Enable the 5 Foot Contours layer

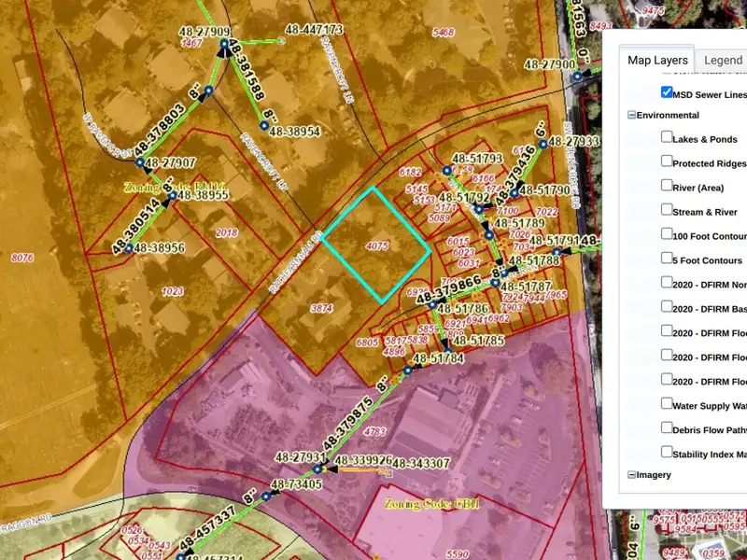(667, 259)
